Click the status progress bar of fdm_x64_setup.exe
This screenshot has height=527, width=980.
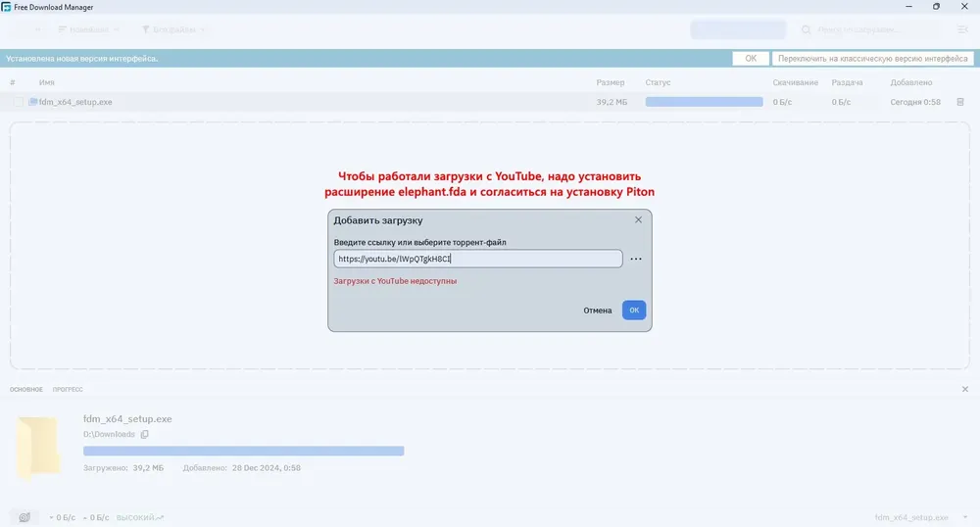pyautogui.click(x=704, y=102)
